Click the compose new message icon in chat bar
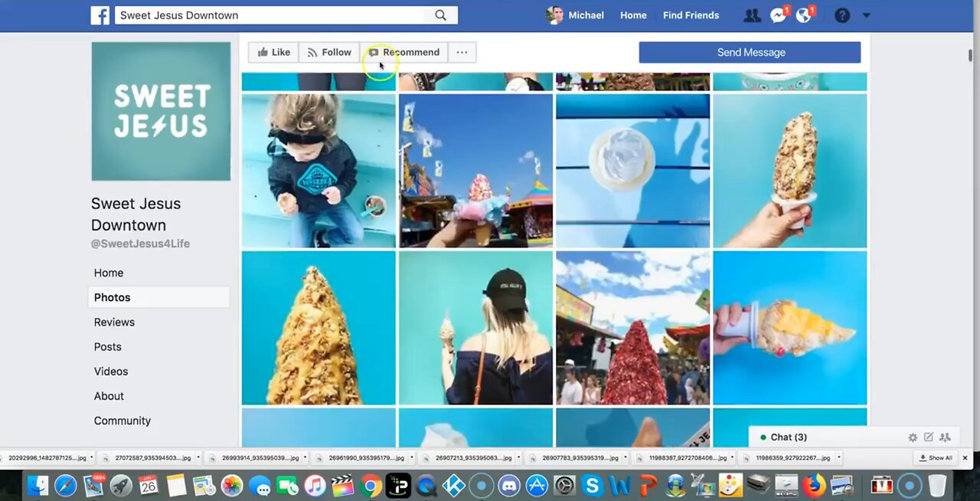The height and width of the screenshot is (501, 980). tap(929, 437)
